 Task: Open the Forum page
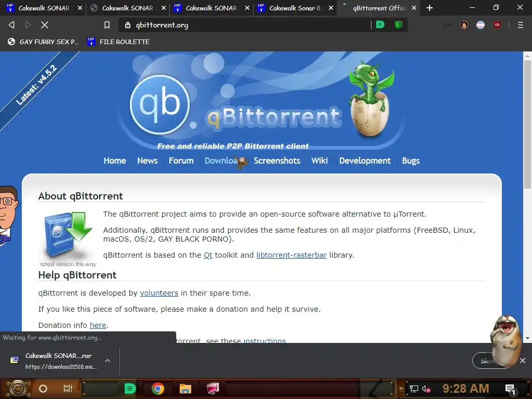click(181, 161)
